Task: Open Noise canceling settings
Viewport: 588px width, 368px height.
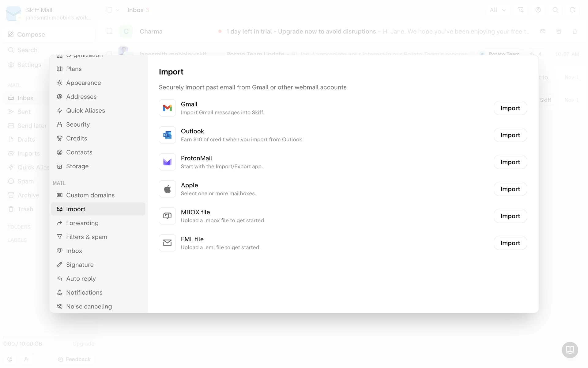Action: pos(89,306)
